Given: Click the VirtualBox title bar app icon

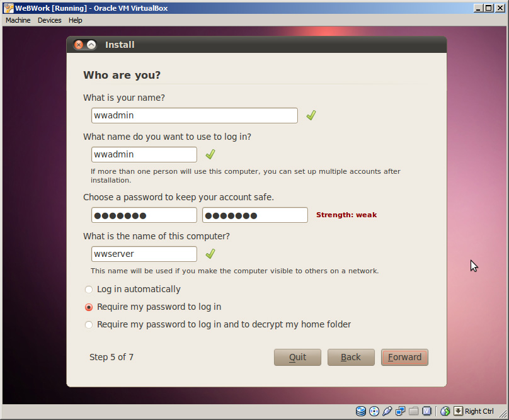Looking at the screenshot, I should (x=8, y=8).
